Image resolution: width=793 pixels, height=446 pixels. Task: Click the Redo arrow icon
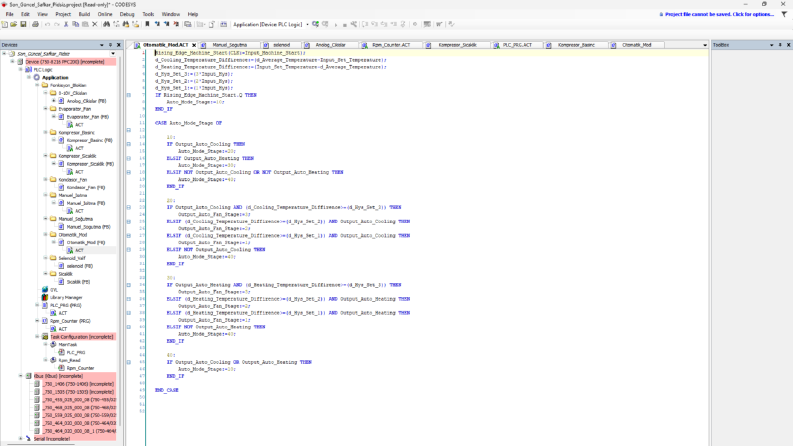click(57, 24)
